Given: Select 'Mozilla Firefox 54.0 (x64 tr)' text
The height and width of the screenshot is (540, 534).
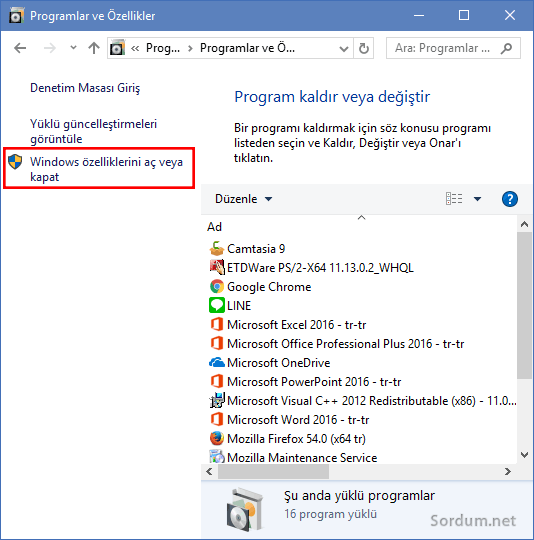Looking at the screenshot, I should (296, 439).
